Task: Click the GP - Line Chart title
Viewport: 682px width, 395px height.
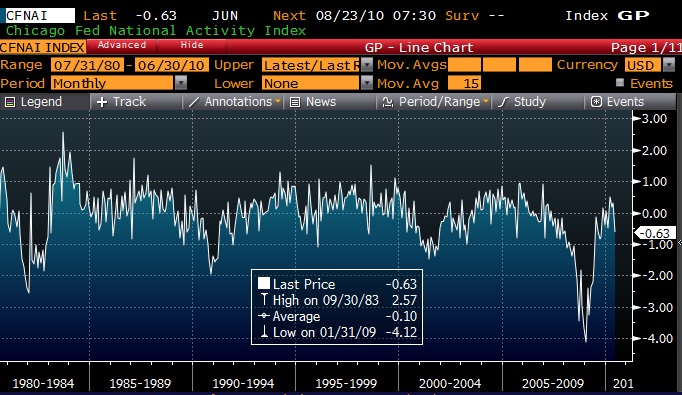Action: point(419,47)
